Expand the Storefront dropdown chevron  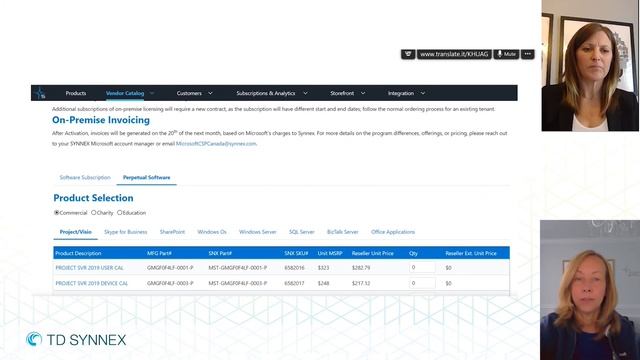(x=363, y=93)
